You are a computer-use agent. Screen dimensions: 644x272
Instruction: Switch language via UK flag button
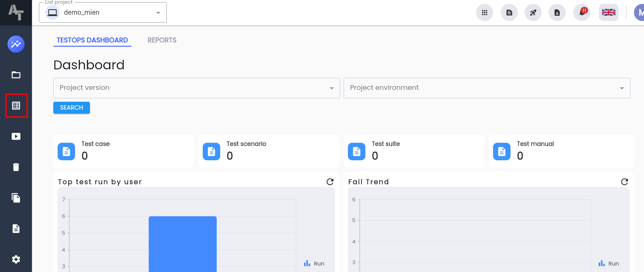pyautogui.click(x=609, y=13)
